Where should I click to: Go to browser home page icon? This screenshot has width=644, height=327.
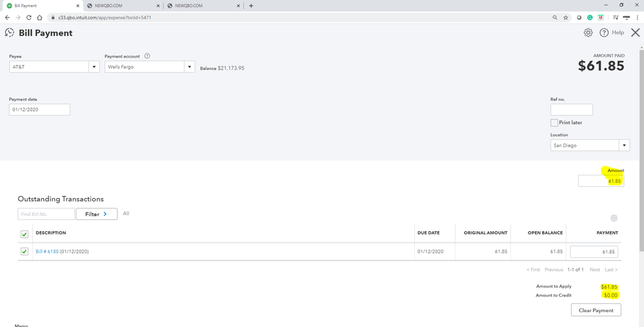tap(39, 17)
